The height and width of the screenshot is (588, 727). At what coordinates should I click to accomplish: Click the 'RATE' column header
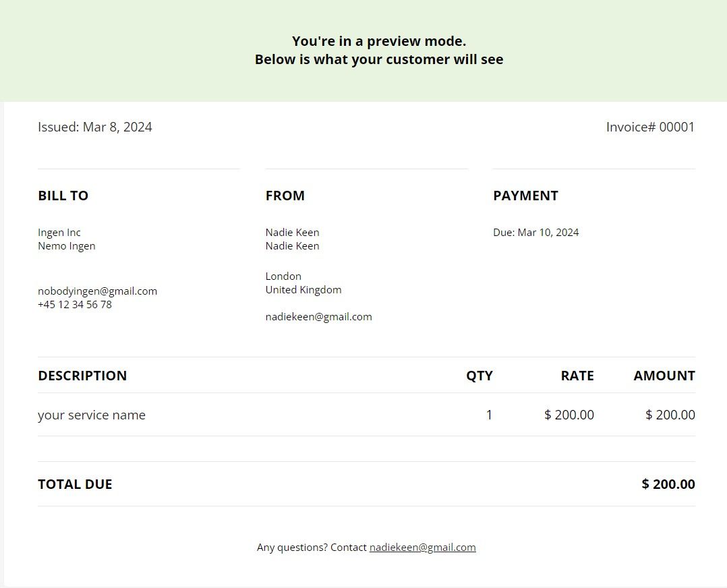coord(577,376)
